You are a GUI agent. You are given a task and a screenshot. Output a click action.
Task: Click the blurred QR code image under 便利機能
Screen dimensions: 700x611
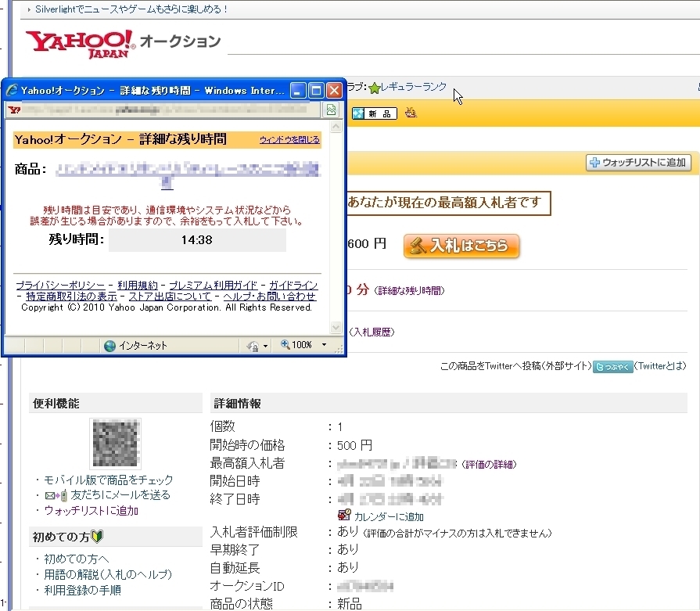click(115, 444)
